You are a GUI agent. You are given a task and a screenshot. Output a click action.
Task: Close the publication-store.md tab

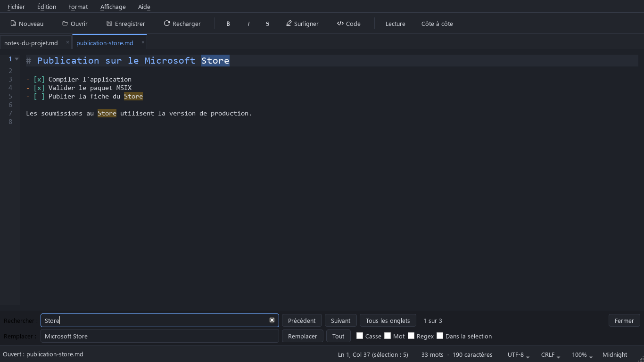pyautogui.click(x=143, y=42)
